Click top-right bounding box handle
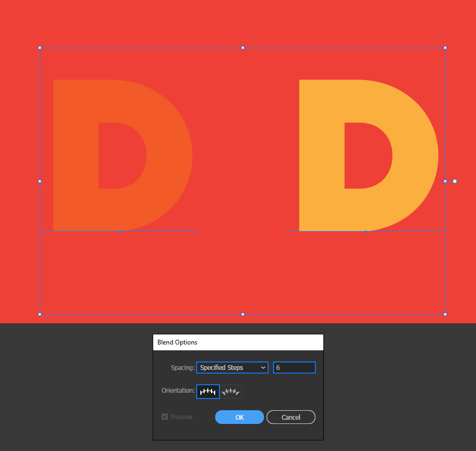Viewport: 476px width, 451px height. click(445, 48)
